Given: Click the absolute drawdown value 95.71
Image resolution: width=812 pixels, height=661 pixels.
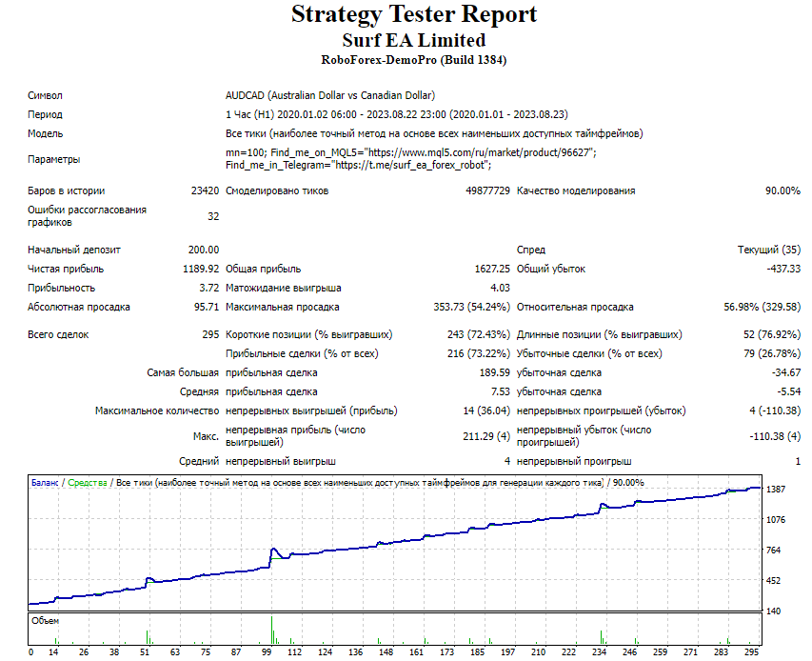Looking at the screenshot, I should pyautogui.click(x=207, y=308).
